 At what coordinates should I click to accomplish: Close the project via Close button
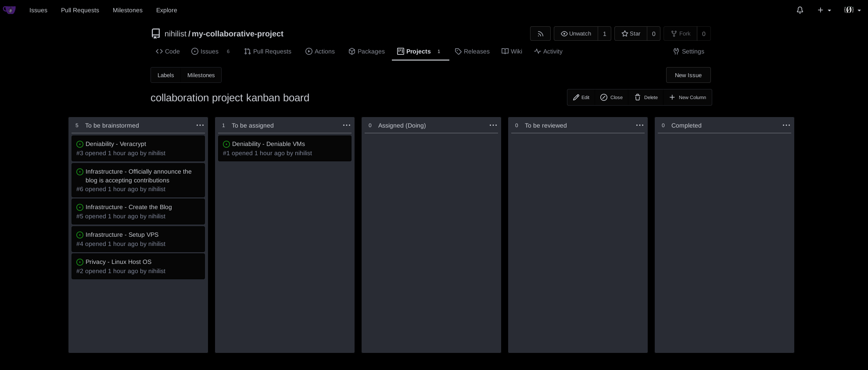click(x=611, y=97)
